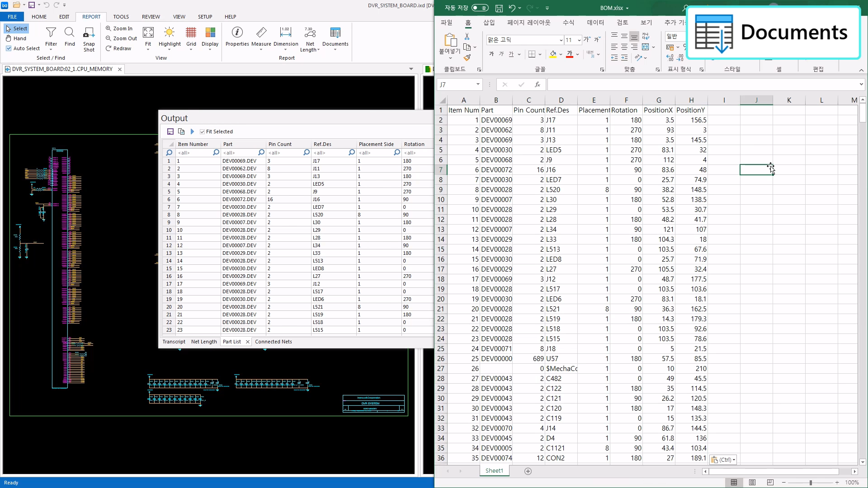Click the Snap Shot tool icon
868x488 pixels.
89,33
